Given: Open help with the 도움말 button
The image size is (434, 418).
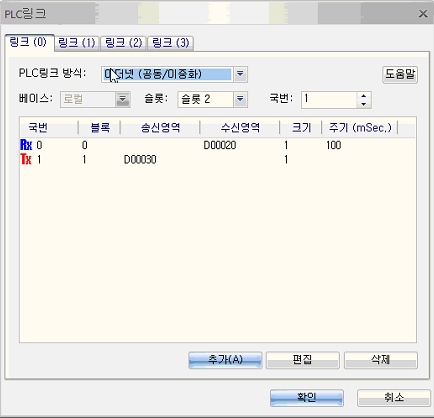Looking at the screenshot, I should point(400,74).
